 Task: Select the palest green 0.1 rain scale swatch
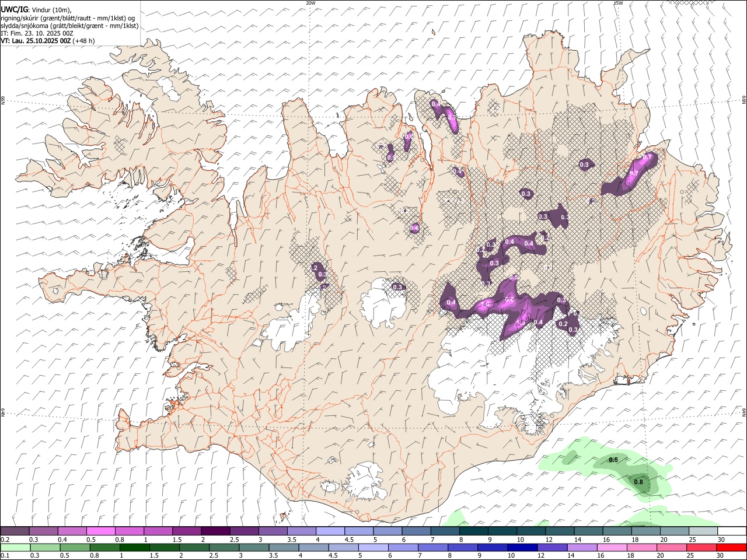coord(15,547)
